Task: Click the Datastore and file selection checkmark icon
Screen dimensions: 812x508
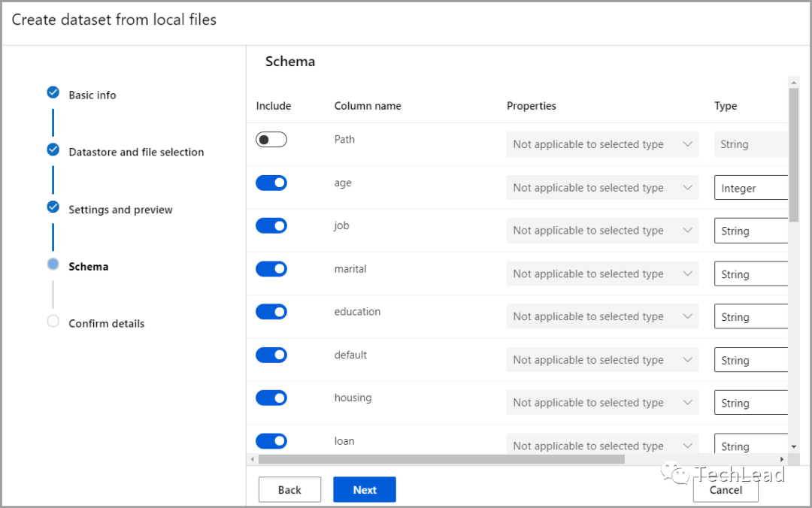Action: (53, 150)
